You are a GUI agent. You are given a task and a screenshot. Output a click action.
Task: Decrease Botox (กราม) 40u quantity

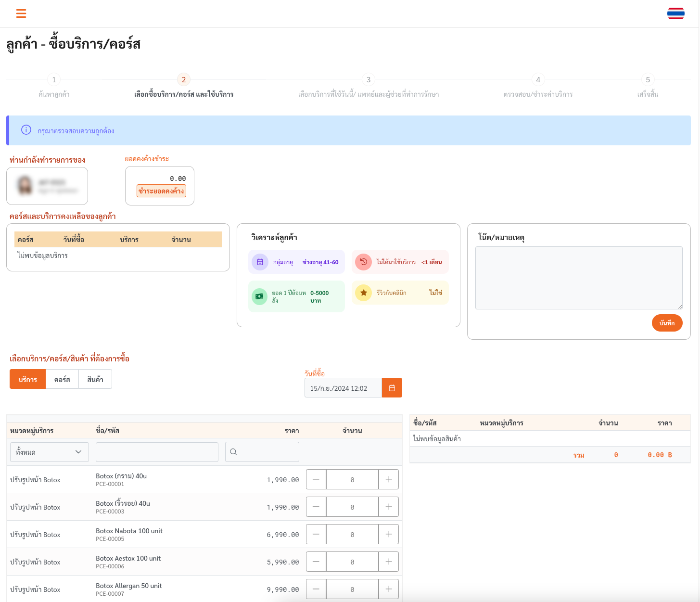[316, 479]
